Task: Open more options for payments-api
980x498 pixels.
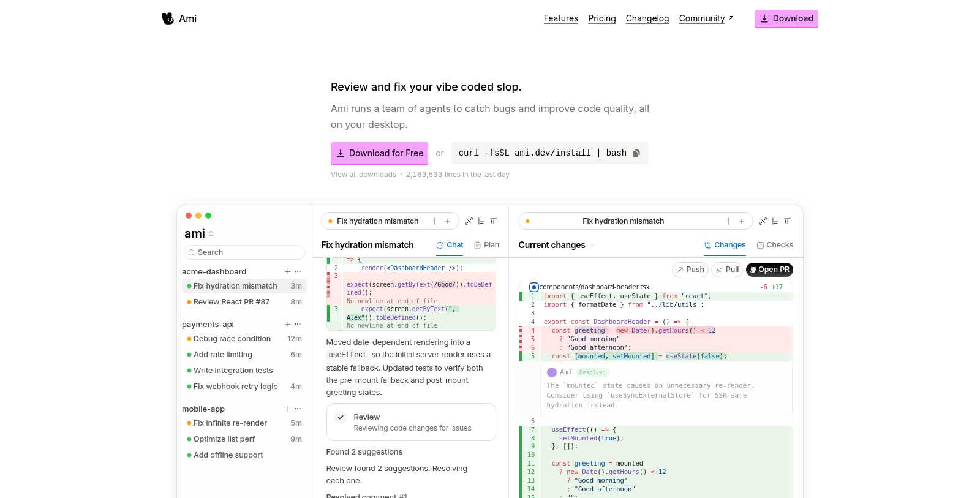Action: pos(298,324)
